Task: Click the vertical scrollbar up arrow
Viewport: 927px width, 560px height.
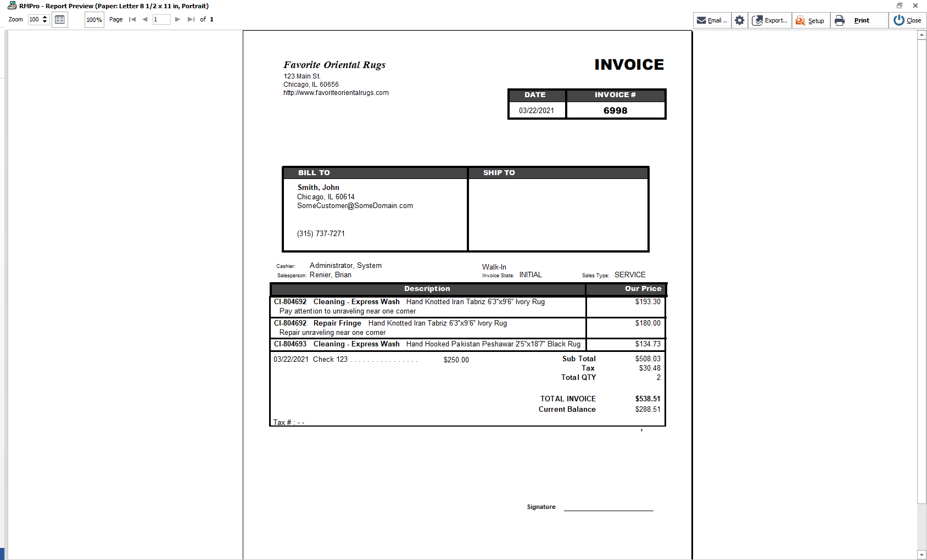Action: click(x=922, y=35)
